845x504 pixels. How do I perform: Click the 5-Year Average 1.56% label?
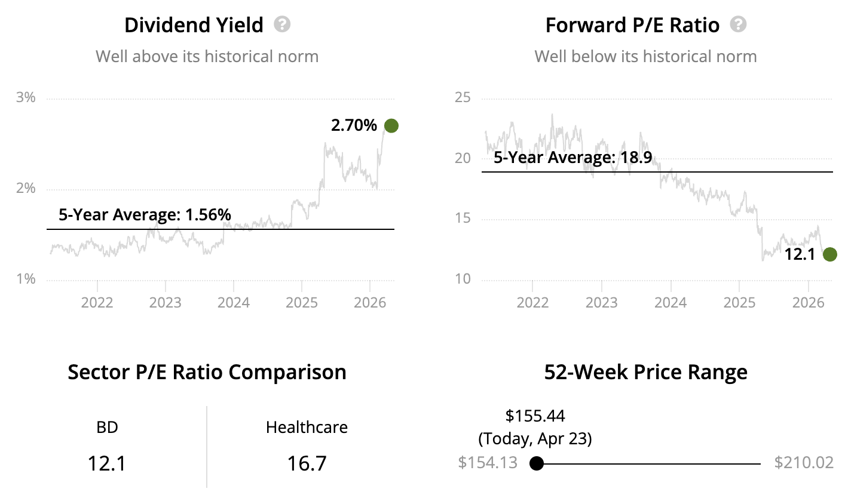[x=145, y=215]
